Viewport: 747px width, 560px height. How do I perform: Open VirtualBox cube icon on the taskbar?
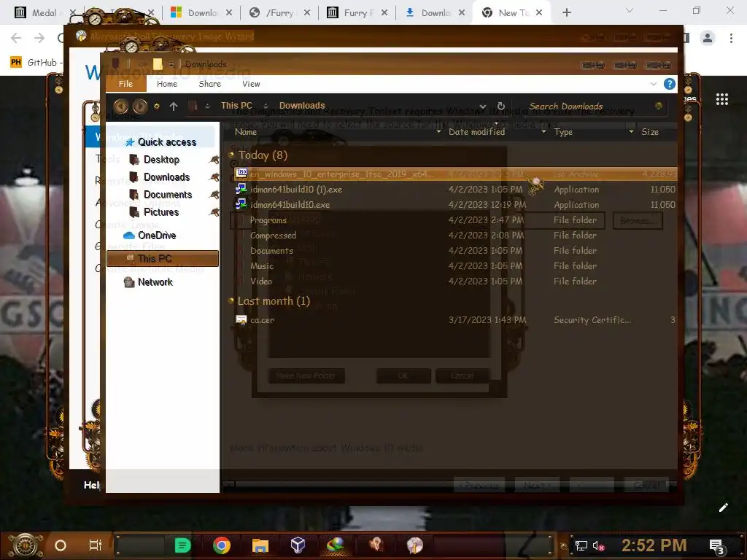pyautogui.click(x=298, y=545)
